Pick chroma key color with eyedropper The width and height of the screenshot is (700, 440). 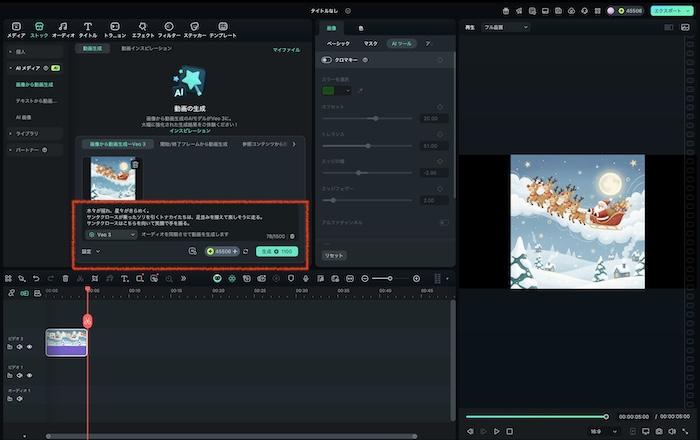(x=361, y=91)
